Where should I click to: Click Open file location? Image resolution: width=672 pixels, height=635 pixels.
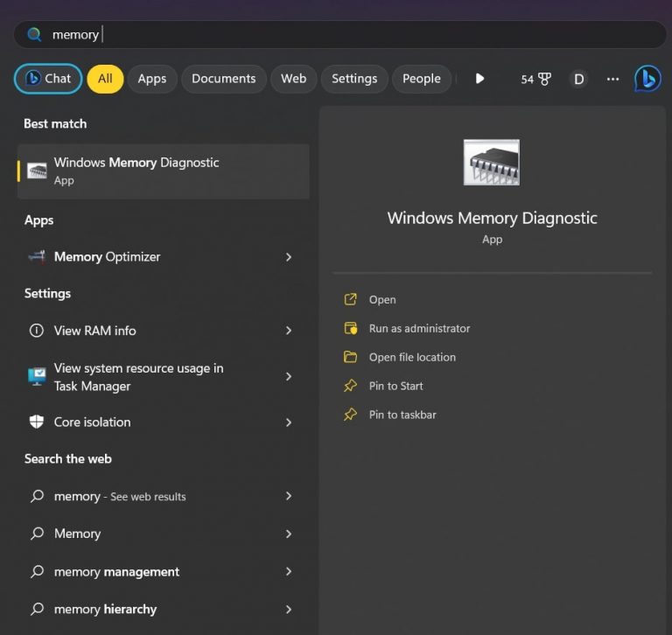coord(412,357)
